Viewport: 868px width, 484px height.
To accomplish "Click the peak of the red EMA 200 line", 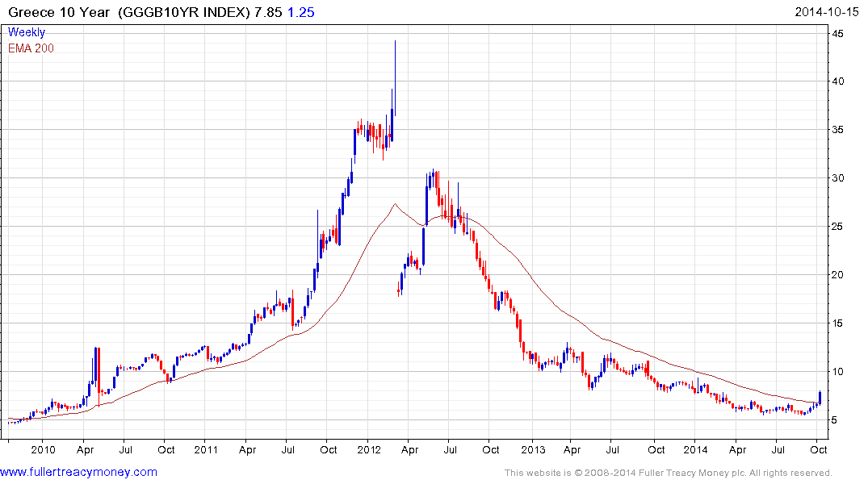I will 396,204.
